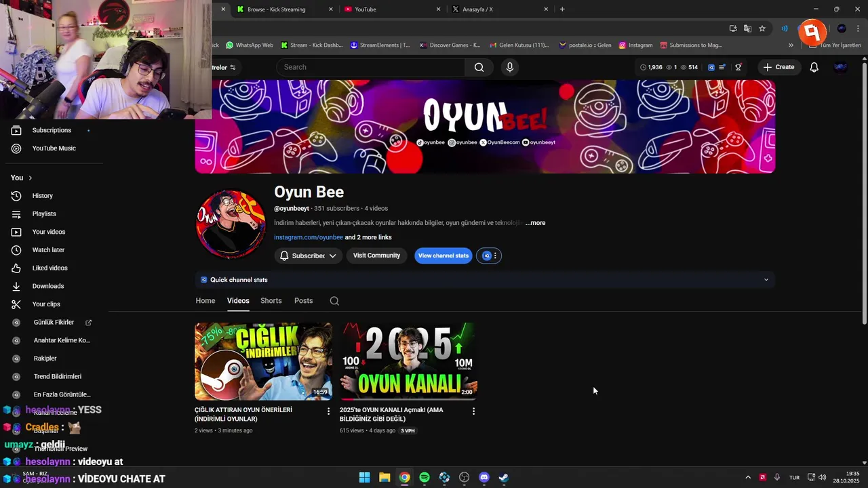Open three-dot menu for ÇIĞLIK ATTIRAN video
868x488 pixels.
(x=329, y=411)
